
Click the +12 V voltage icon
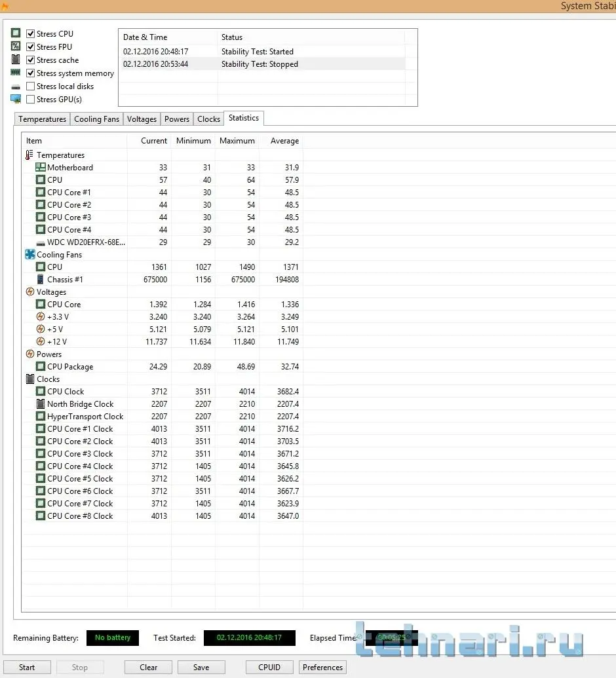pyautogui.click(x=40, y=341)
